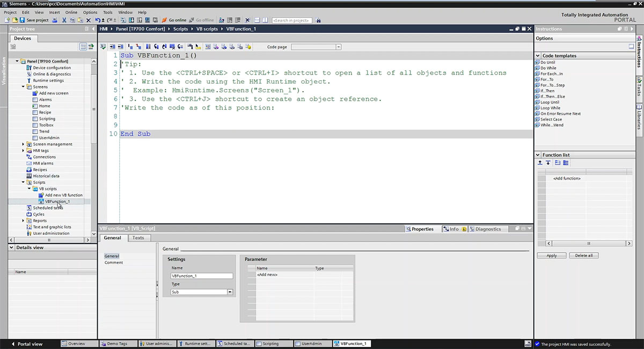Open the Device configuration item

(48, 68)
